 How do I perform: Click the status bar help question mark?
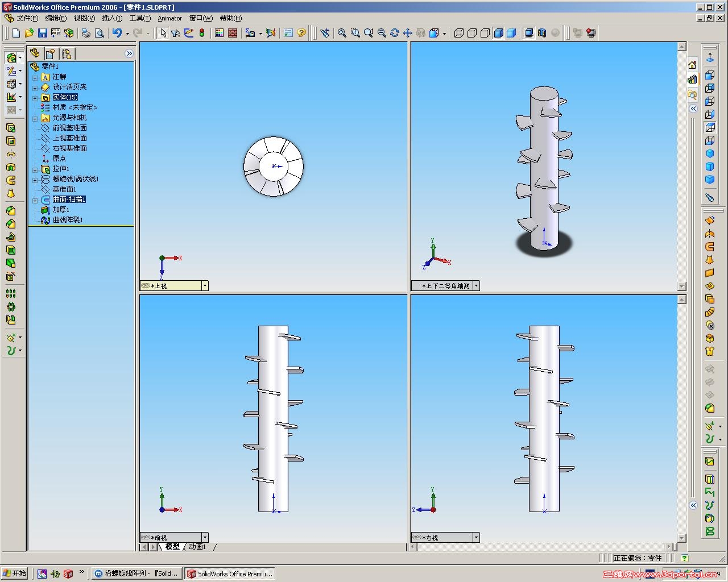(684, 558)
